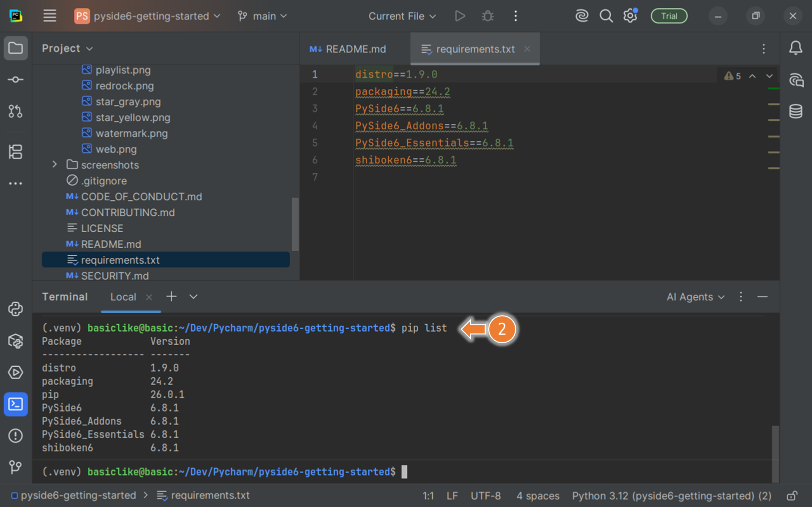Select the .gitignore file
Image resolution: width=812 pixels, height=507 pixels.
point(103,181)
